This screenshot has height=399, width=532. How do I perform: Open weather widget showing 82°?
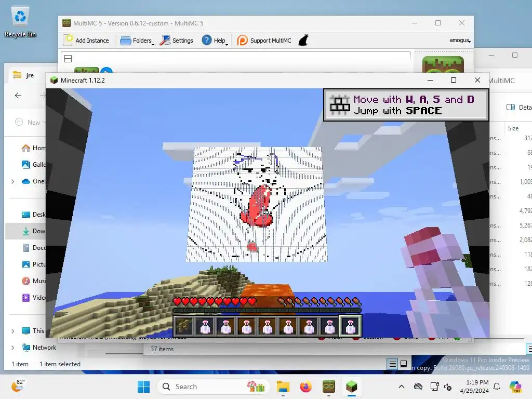click(18, 386)
